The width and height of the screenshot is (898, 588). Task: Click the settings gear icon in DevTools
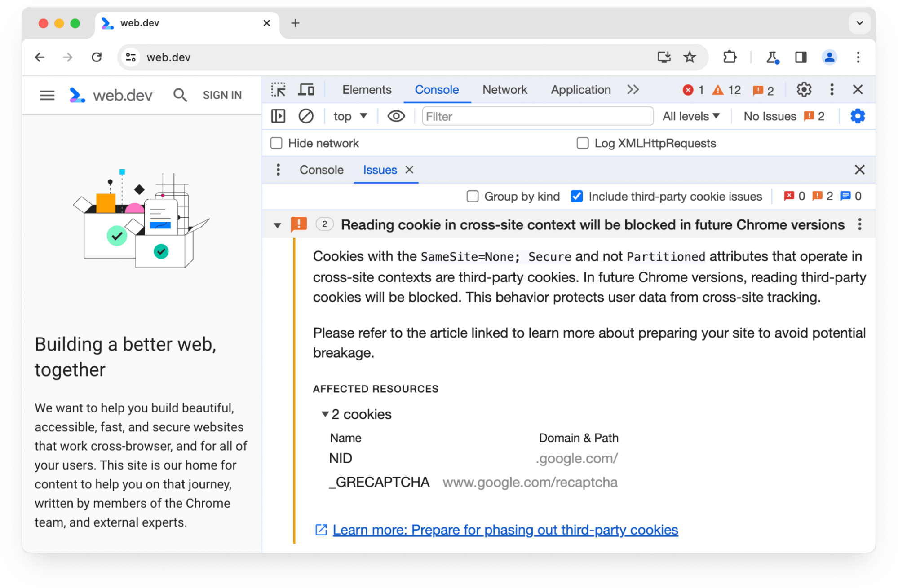click(x=804, y=90)
